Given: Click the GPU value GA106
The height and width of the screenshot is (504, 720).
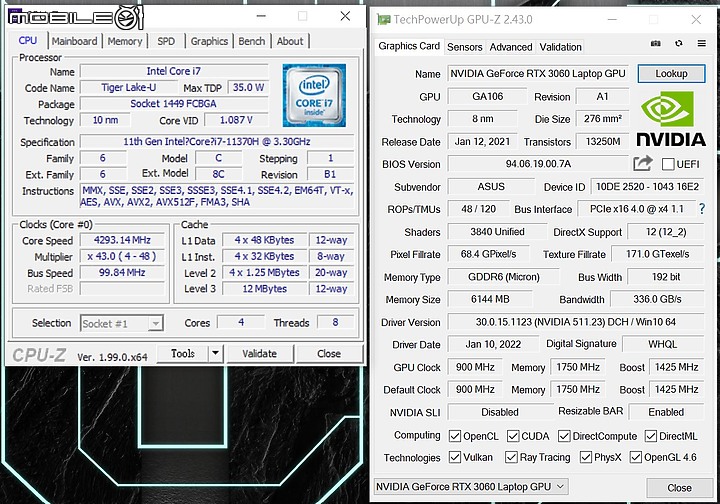Looking at the screenshot, I should [487, 96].
